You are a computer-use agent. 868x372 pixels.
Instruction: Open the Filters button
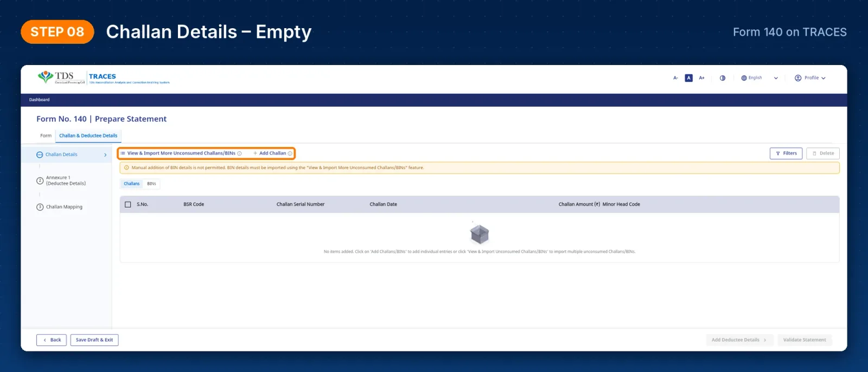click(786, 153)
